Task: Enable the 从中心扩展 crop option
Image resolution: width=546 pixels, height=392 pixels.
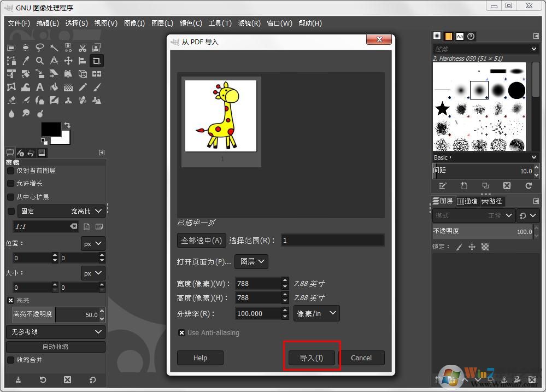Action: click(10, 196)
